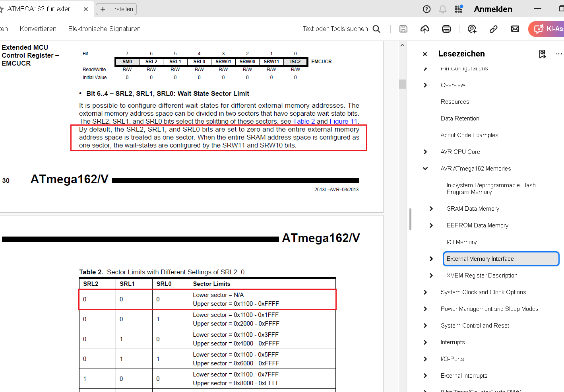Minimize the Acrobat window

[x=538, y=9]
